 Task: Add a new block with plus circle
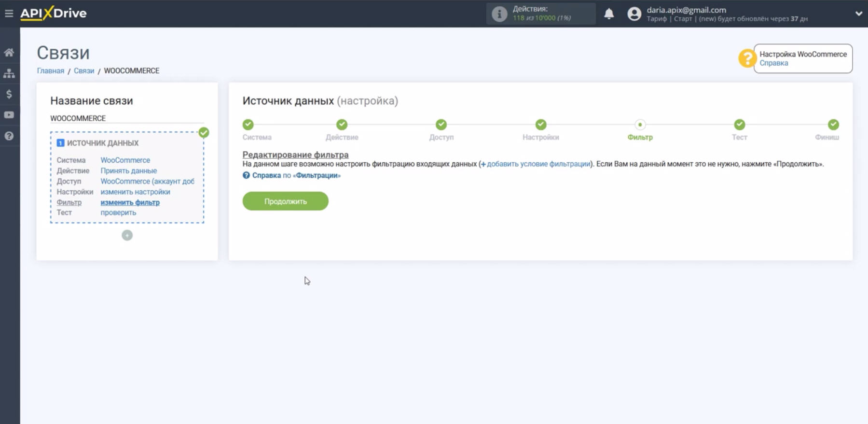click(x=127, y=235)
